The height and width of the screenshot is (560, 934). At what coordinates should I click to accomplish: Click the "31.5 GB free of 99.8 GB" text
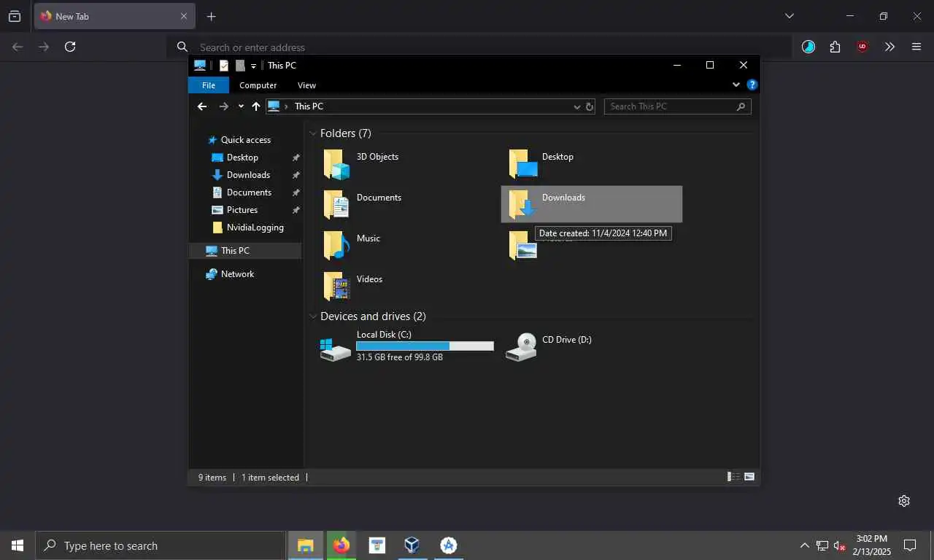(400, 357)
